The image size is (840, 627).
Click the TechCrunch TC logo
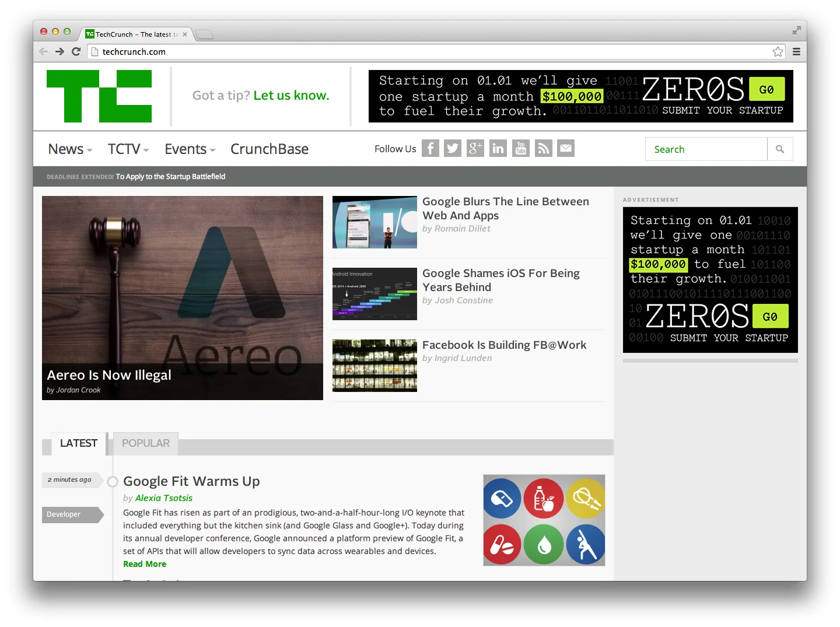99,96
